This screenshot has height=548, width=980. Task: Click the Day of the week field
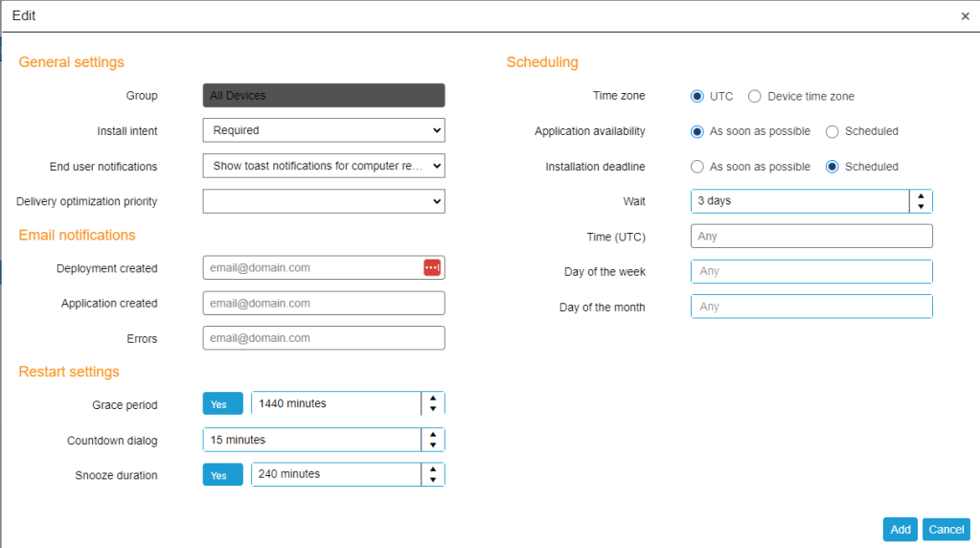click(810, 272)
